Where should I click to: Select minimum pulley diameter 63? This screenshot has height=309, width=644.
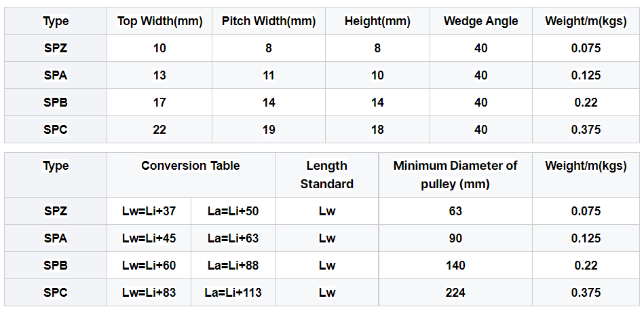click(x=455, y=211)
